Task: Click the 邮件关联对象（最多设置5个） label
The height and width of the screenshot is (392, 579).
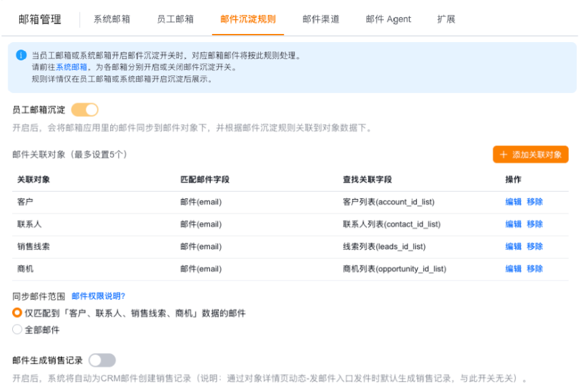Action: point(70,154)
